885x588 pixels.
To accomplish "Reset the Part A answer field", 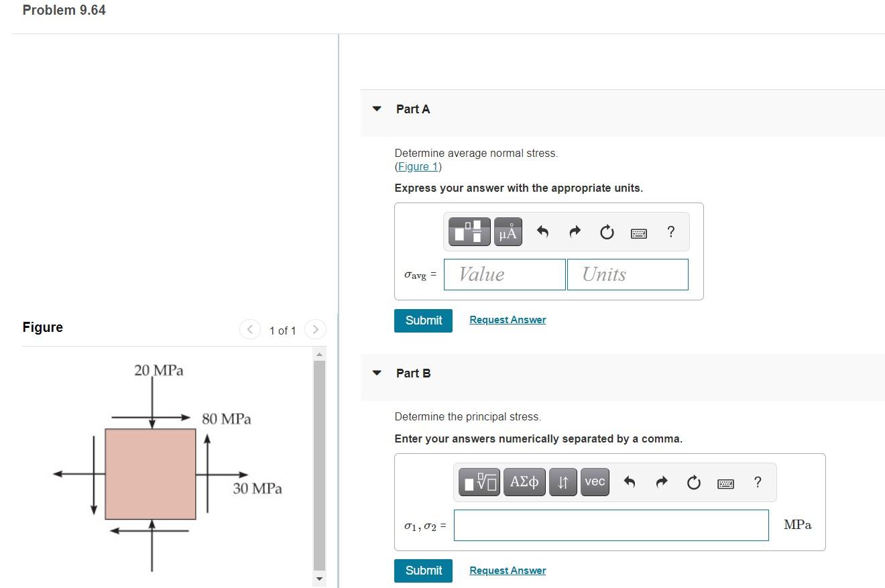I will [x=607, y=232].
